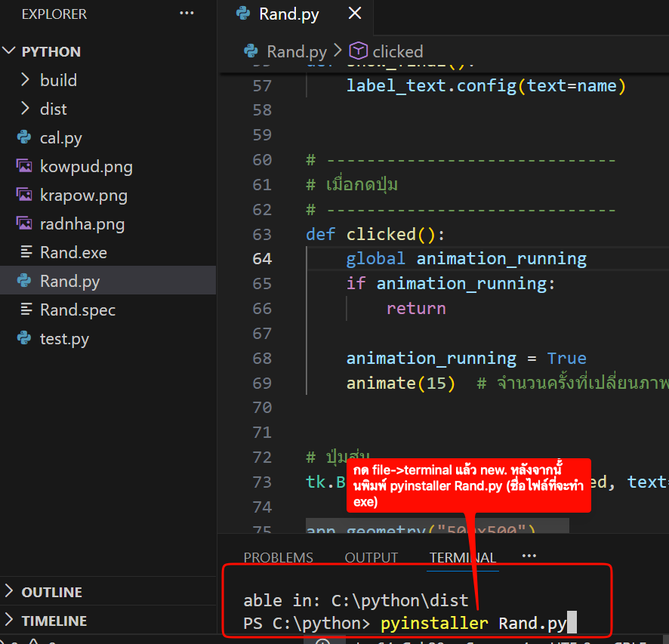Collapse the PYTHON root folder
The image size is (669, 644).
pos(9,51)
